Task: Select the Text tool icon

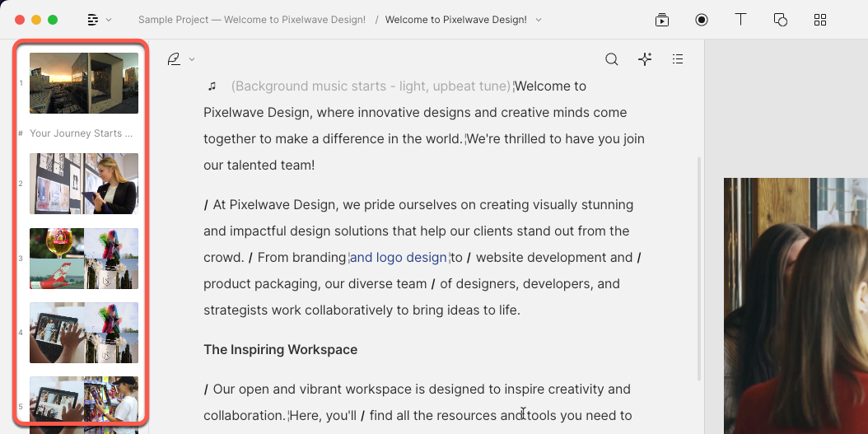Action: click(x=740, y=20)
